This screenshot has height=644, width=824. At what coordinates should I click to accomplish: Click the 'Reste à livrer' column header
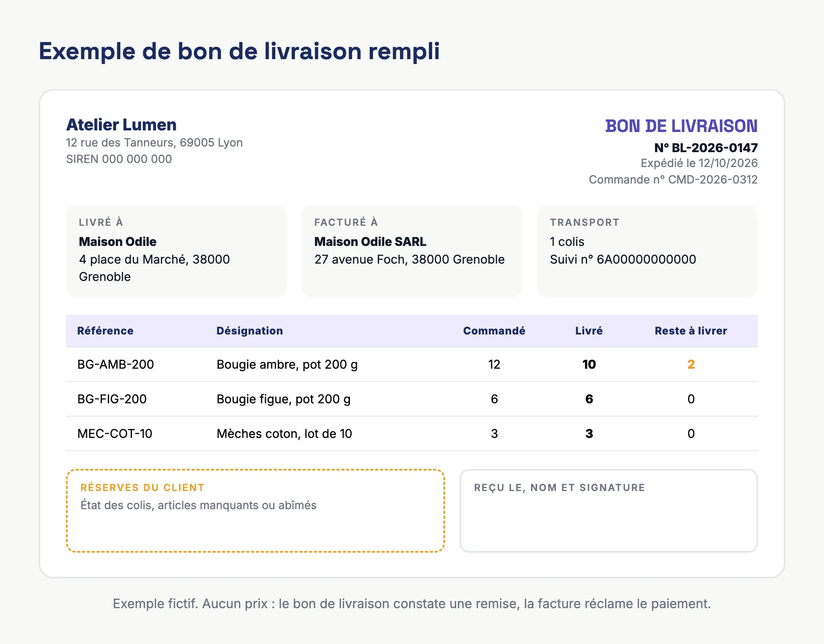pyautogui.click(x=691, y=331)
